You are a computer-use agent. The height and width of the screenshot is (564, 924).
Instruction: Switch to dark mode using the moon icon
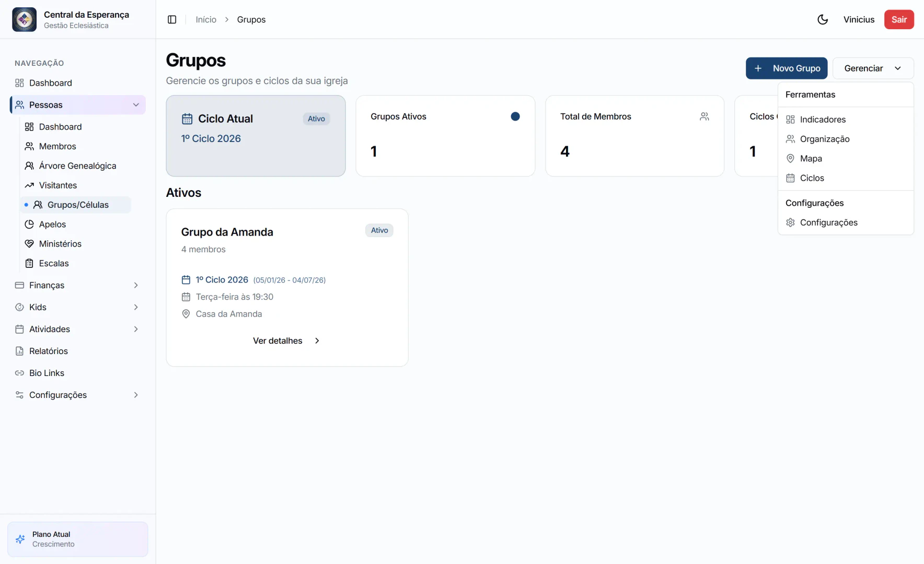click(823, 19)
